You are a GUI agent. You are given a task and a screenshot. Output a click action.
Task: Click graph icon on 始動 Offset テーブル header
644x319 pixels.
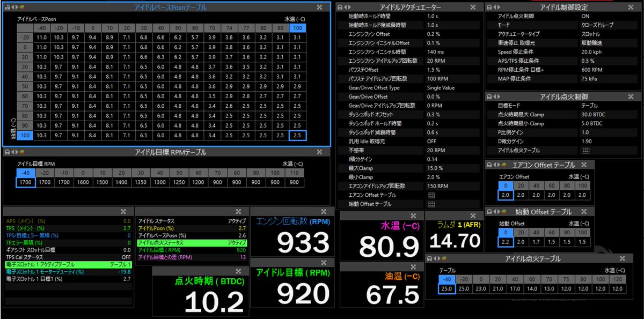[x=503, y=212]
